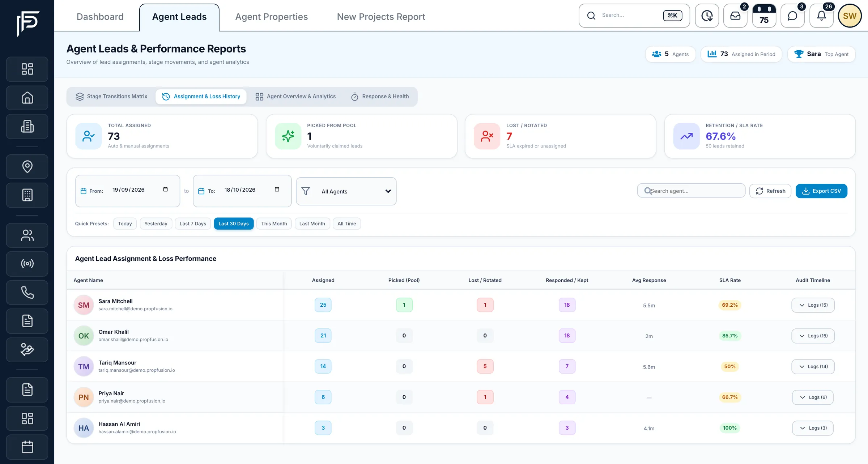Open the handshake deals sidebar icon
The width and height of the screenshot is (868, 464).
pyautogui.click(x=27, y=350)
